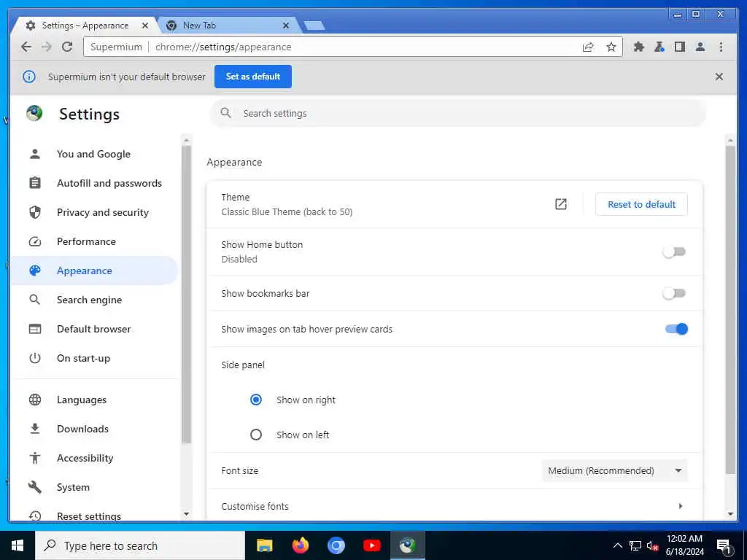Launch Chromium from the taskbar
This screenshot has width=747, height=560.
click(x=336, y=545)
